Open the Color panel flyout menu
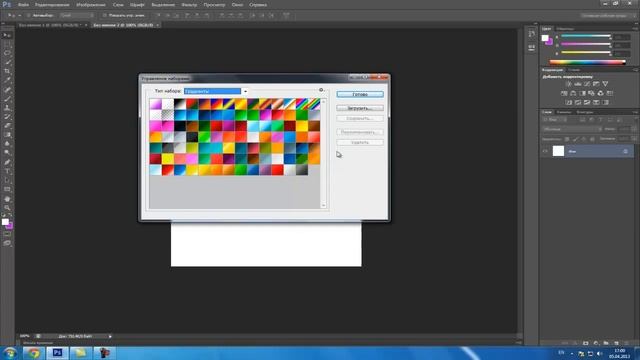This screenshot has height=360, width=640. (x=636, y=29)
